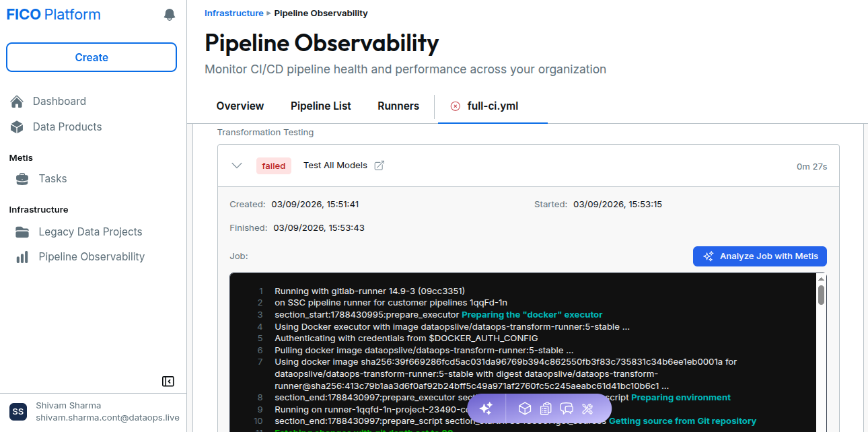This screenshot has width=868, height=432.
Task: Click the FICO Platform logo
Action: pyautogui.click(x=54, y=15)
